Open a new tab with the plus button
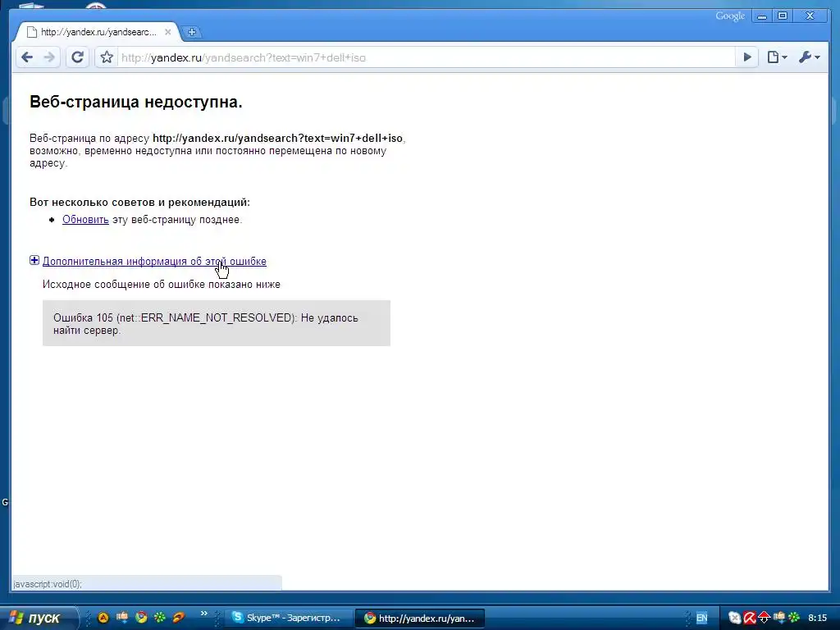 click(192, 32)
